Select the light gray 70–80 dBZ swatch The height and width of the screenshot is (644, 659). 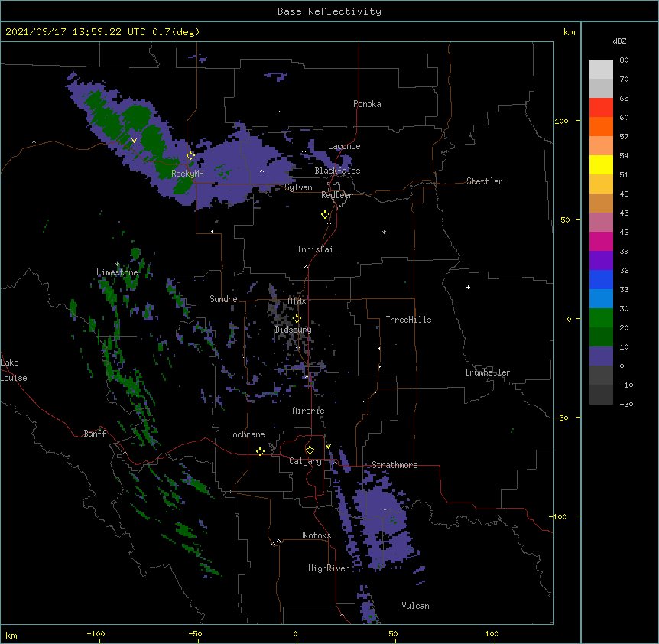[601, 70]
